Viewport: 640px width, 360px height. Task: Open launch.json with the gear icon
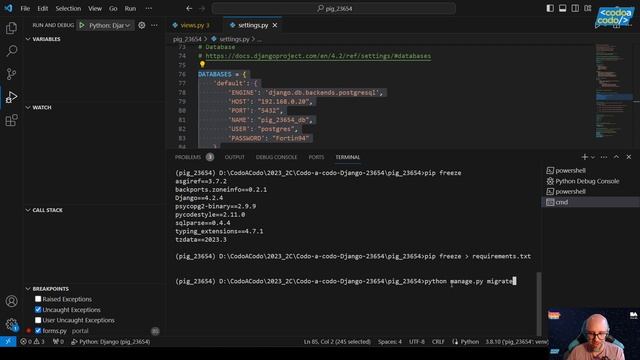tap(142, 25)
